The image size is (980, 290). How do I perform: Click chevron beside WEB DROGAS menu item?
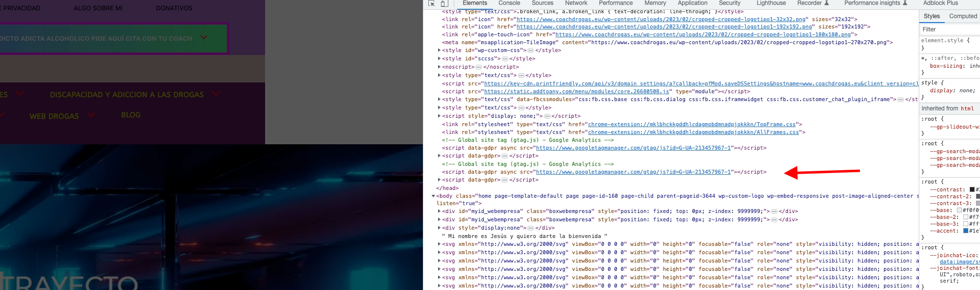pos(91,115)
